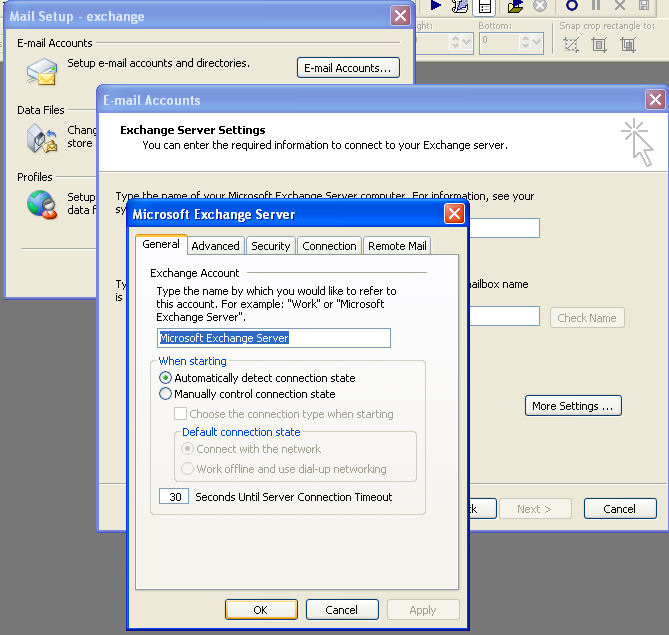This screenshot has width=669, height=635.
Task: Open the Security tab
Action: (x=271, y=246)
